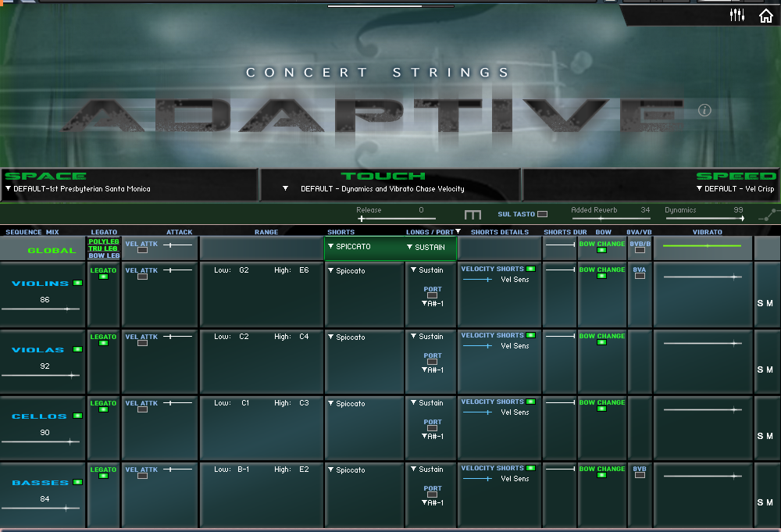Screen dimensions: 781x532
Task: Adjust the global green vibrato slider
Action: tap(702, 245)
